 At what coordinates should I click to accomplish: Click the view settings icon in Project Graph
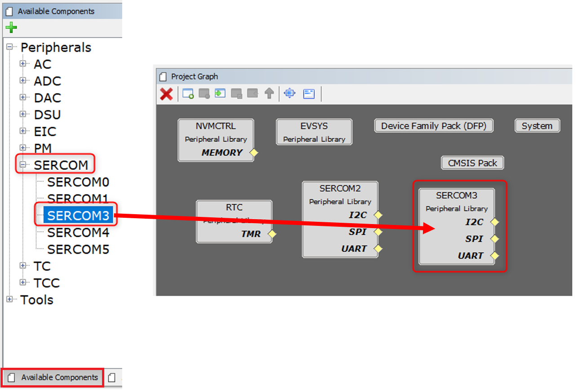coord(308,93)
